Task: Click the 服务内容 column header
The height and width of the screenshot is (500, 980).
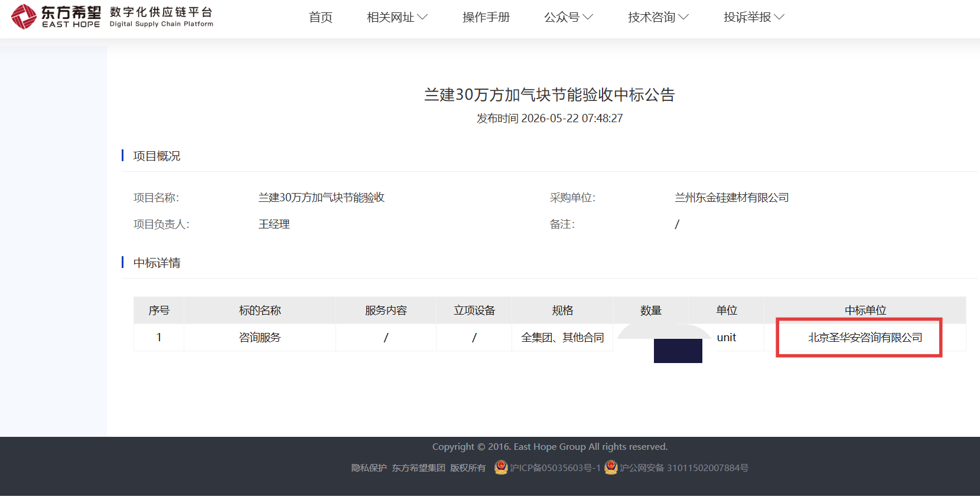Action: 386,311
